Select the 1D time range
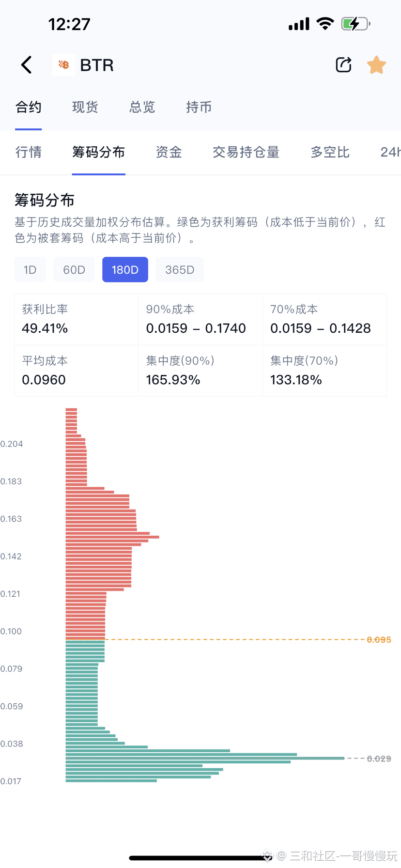The image size is (401, 868). pos(30,270)
